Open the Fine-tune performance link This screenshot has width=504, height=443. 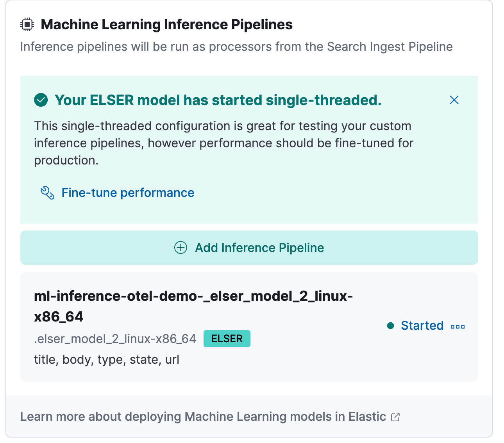click(x=128, y=193)
